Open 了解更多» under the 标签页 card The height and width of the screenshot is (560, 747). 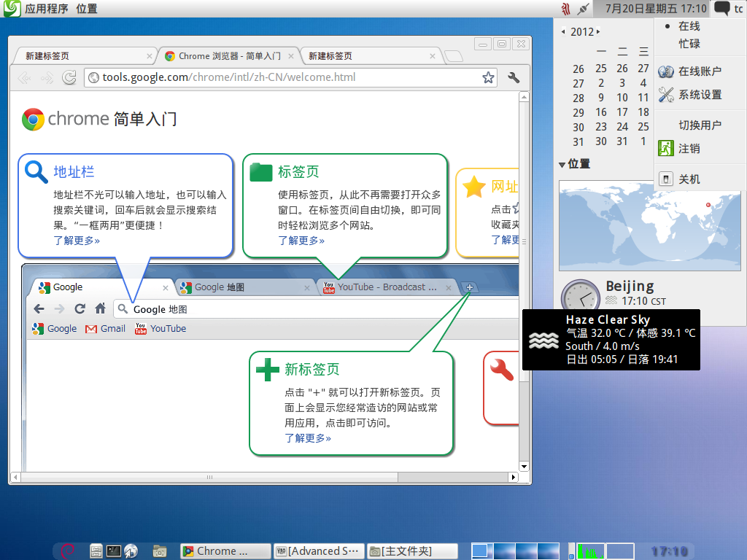301,241
